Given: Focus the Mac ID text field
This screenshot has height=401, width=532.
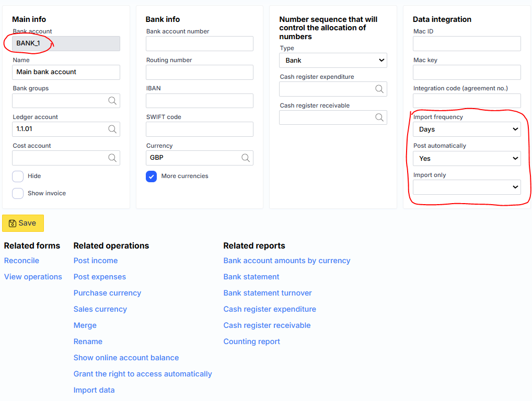Looking at the screenshot, I should 467,44.
